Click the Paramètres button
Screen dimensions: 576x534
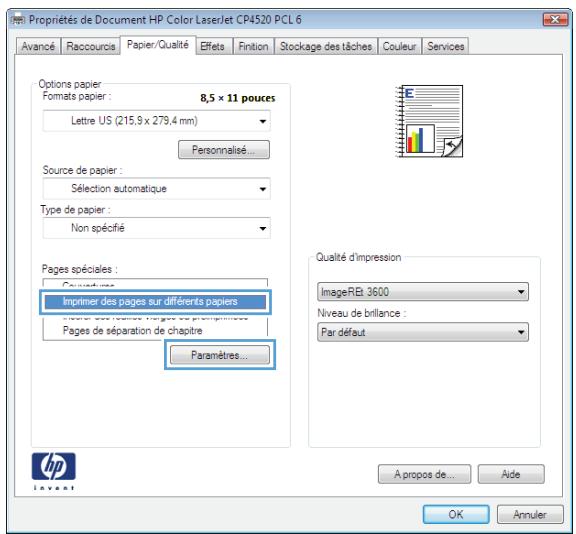[220, 355]
